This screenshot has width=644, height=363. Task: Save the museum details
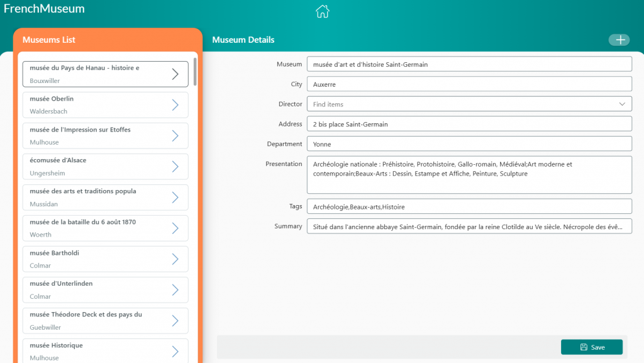point(591,347)
